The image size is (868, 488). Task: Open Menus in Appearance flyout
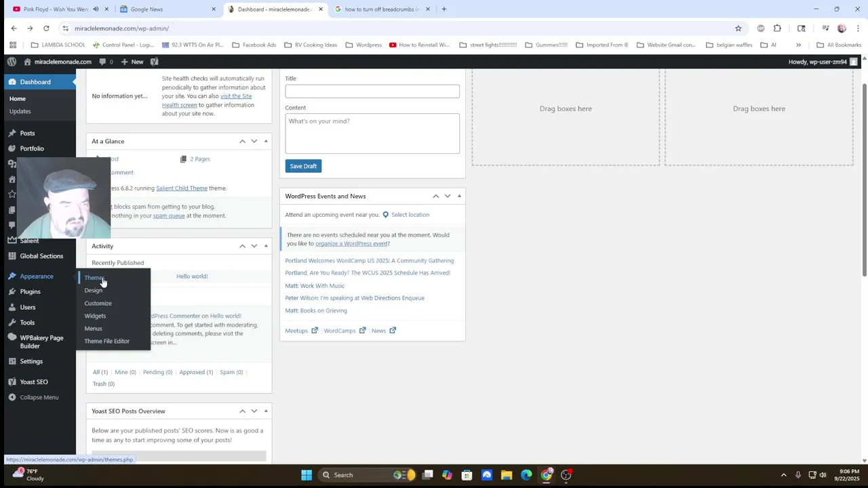[x=93, y=329]
